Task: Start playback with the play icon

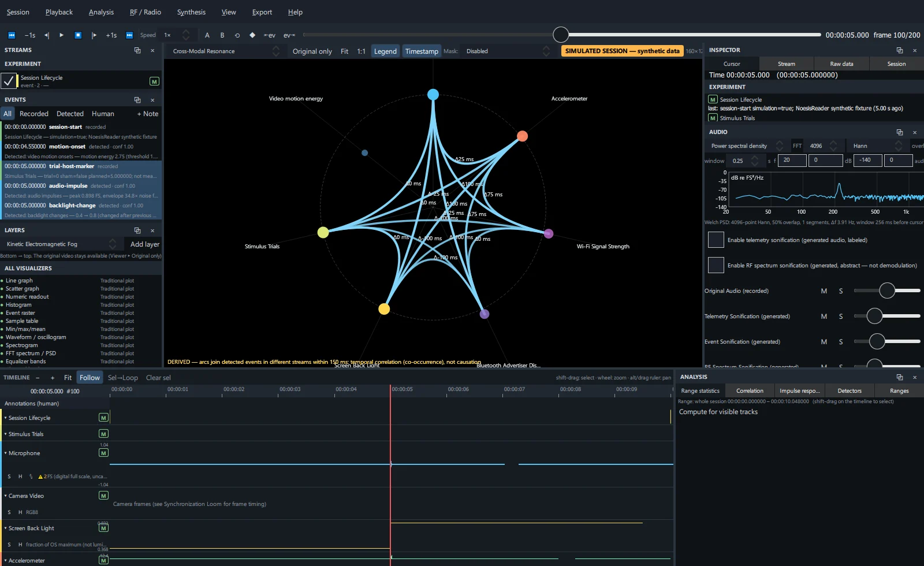Action: 62,35
